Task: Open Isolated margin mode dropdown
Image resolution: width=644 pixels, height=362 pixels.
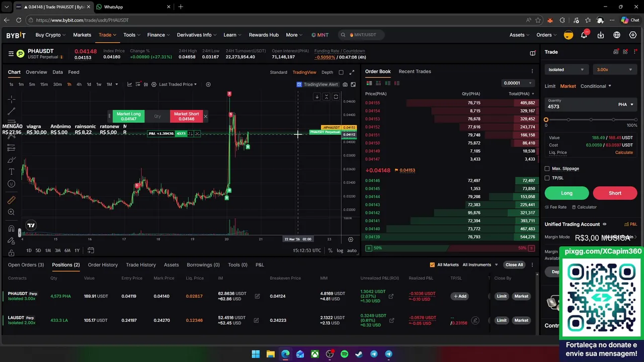Action: (566, 70)
